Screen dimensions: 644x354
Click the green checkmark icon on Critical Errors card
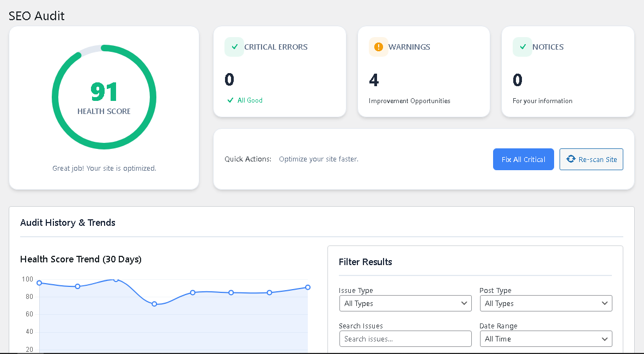click(x=234, y=47)
